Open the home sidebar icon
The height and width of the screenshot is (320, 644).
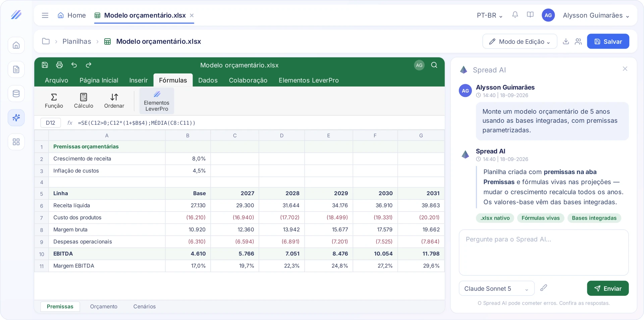click(x=16, y=45)
